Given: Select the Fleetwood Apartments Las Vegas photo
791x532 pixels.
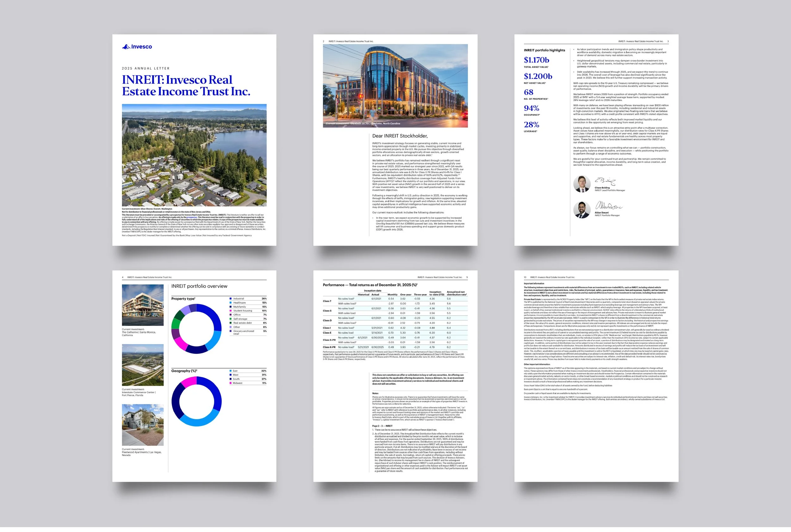Looking at the screenshot, I should point(142,425).
